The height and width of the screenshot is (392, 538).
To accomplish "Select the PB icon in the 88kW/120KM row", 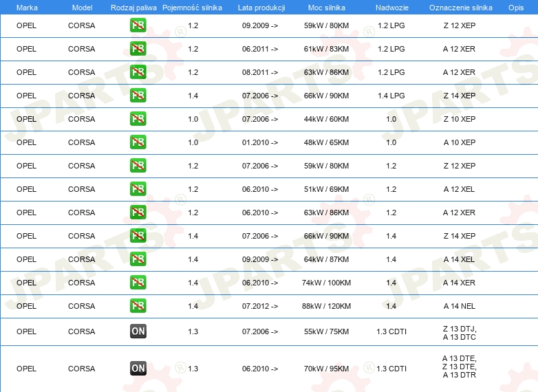I will 138,306.
